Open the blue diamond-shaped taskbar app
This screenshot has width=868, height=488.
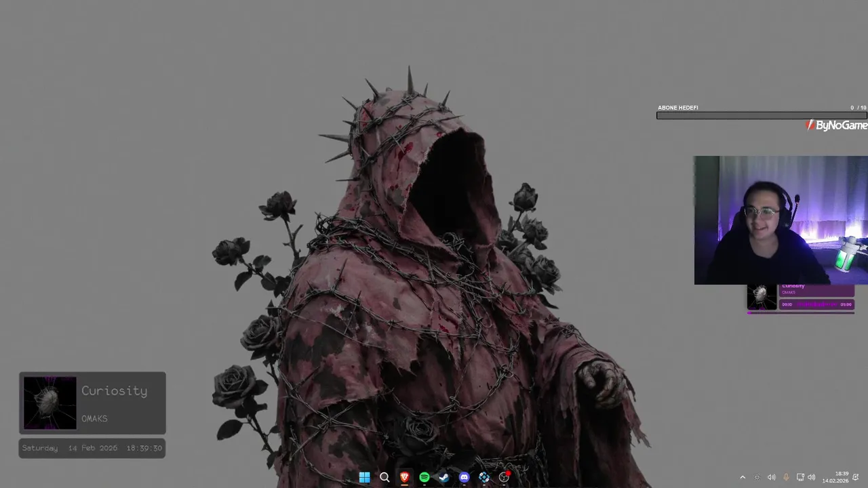click(484, 477)
